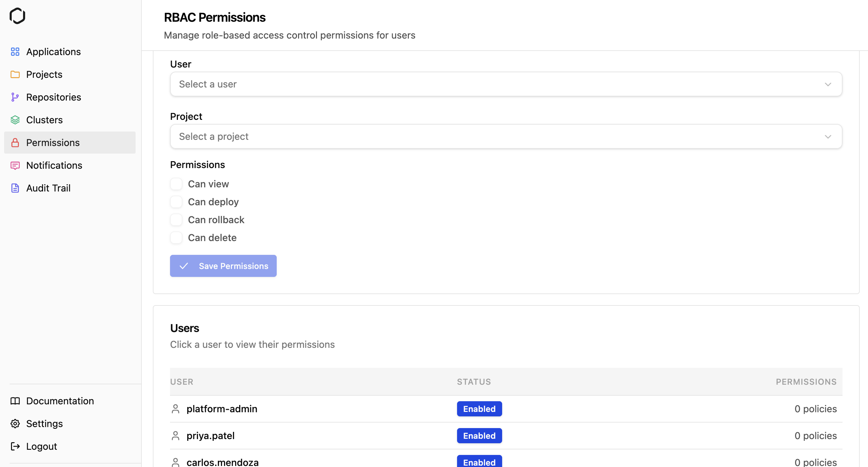This screenshot has height=467, width=868.
Task: Select the platform-admin user row
Action: tap(222, 409)
